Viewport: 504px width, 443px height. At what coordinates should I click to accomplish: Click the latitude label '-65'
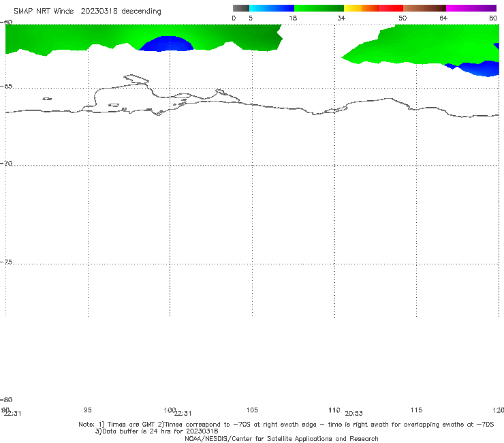tap(6, 87)
